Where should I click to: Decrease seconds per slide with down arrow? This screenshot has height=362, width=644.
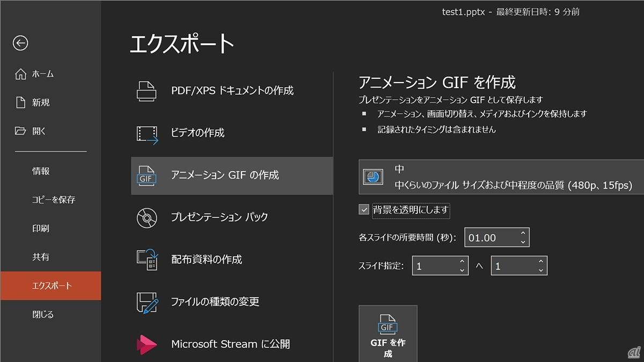pyautogui.click(x=523, y=242)
